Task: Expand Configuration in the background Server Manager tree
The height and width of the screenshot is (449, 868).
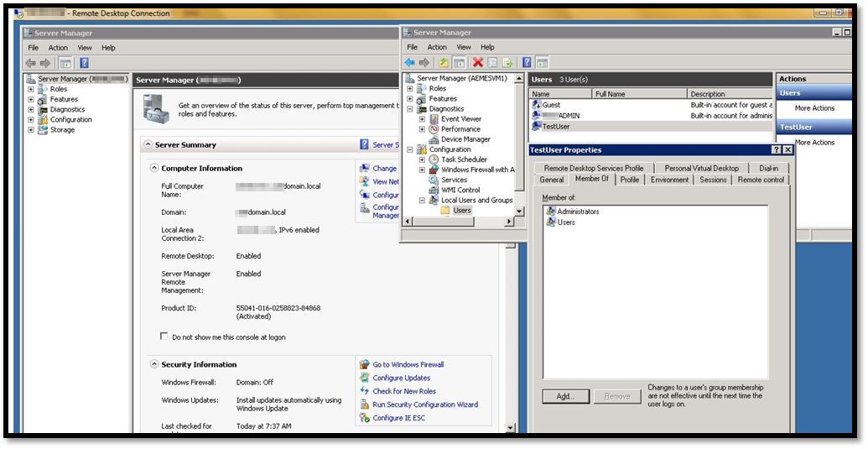Action: 31,119
